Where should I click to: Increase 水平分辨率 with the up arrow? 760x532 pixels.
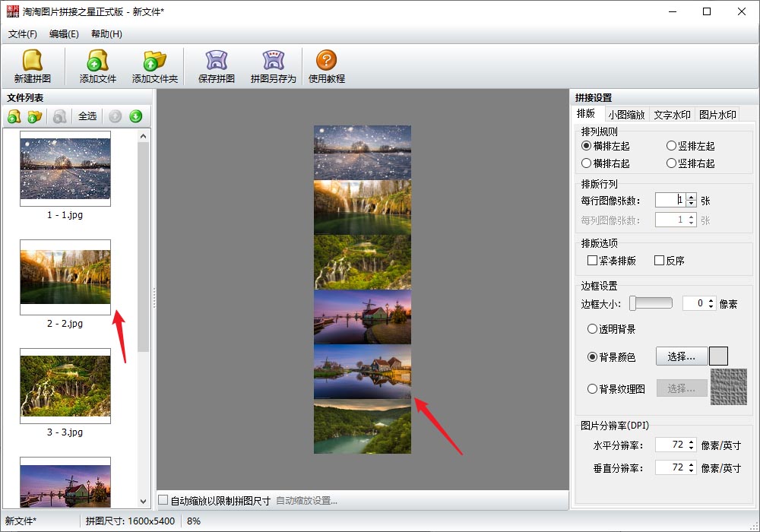(x=691, y=442)
